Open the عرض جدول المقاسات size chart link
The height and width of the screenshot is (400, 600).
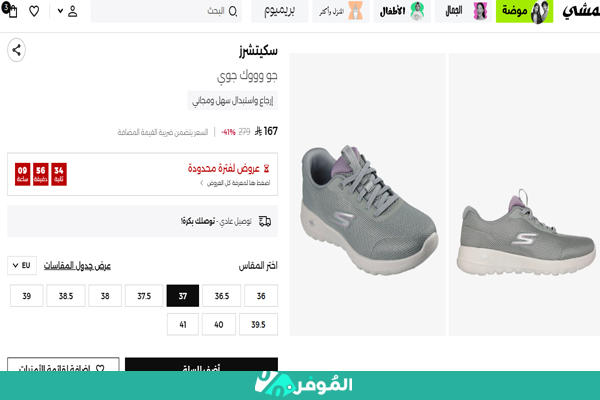tap(77, 266)
